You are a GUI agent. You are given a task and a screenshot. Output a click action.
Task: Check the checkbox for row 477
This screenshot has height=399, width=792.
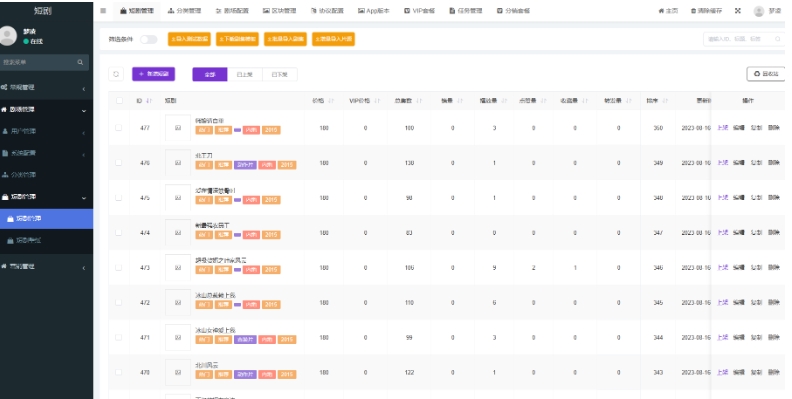119,128
